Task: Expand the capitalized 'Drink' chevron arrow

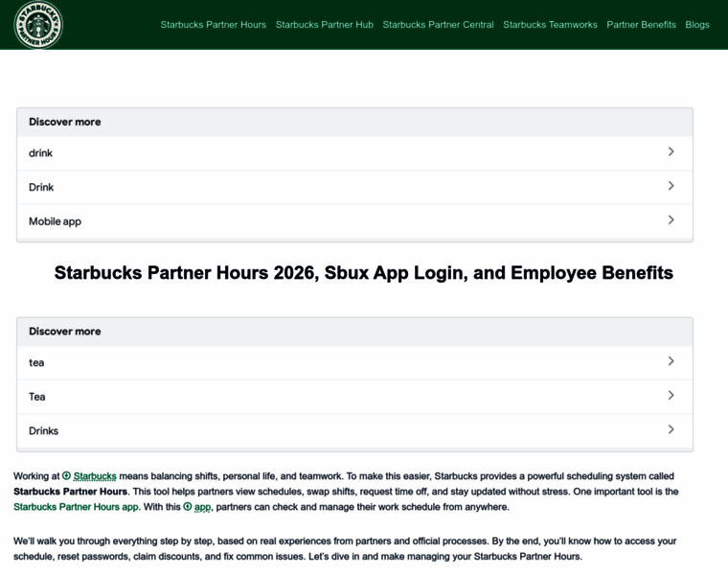Action: pos(671,186)
